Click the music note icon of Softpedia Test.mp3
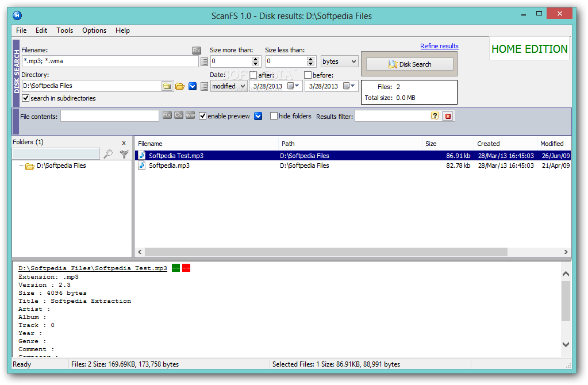This screenshot has width=588, height=385. tap(142, 155)
